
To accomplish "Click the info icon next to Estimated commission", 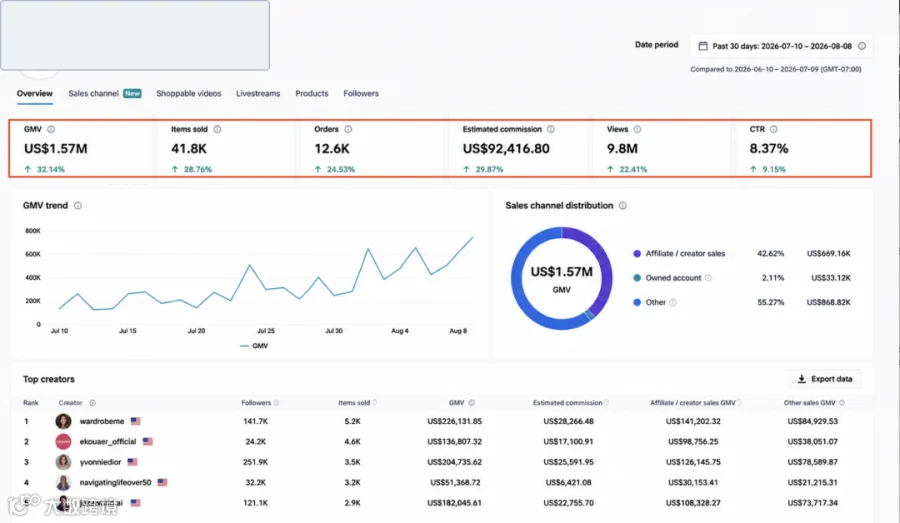I will pyautogui.click(x=551, y=130).
